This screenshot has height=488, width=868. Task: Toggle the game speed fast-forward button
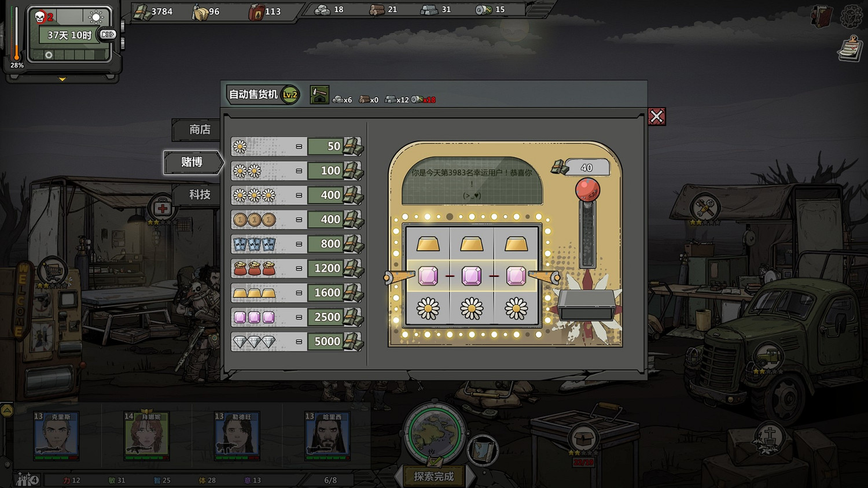point(108,35)
